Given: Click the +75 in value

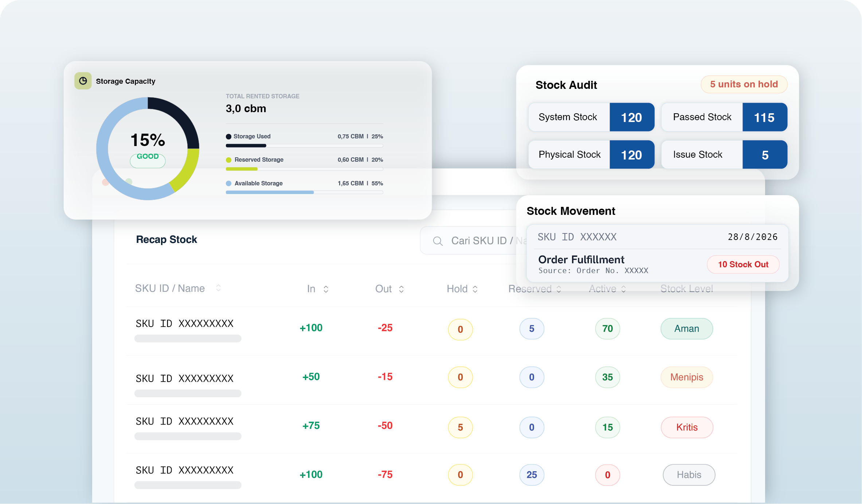Looking at the screenshot, I should [x=311, y=425].
